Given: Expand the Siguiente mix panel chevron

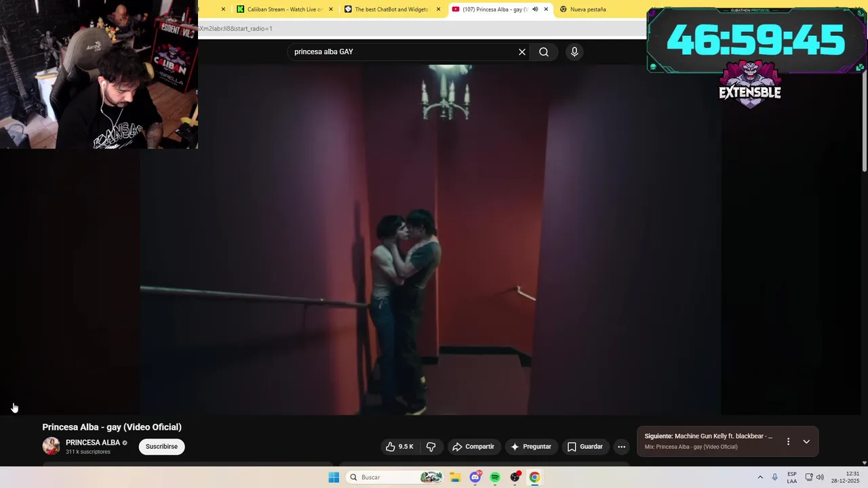Looking at the screenshot, I should [806, 441].
